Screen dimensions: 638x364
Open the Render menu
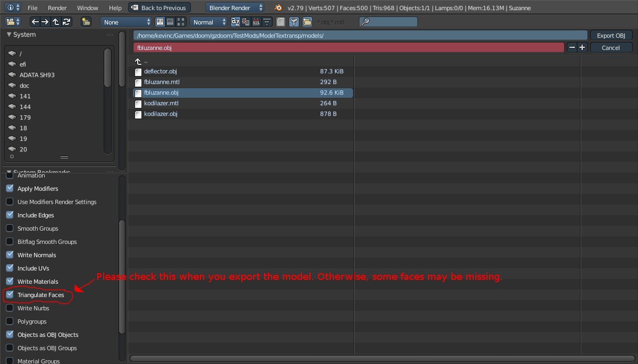click(57, 8)
